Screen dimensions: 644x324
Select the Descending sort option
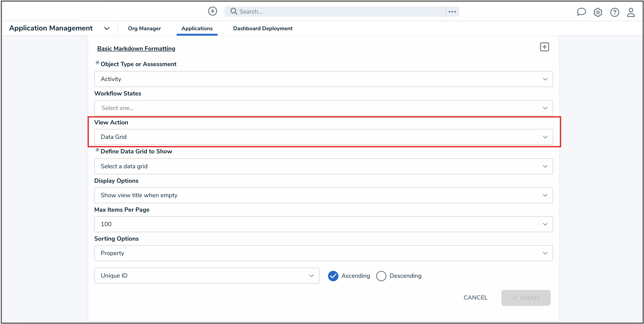click(381, 276)
